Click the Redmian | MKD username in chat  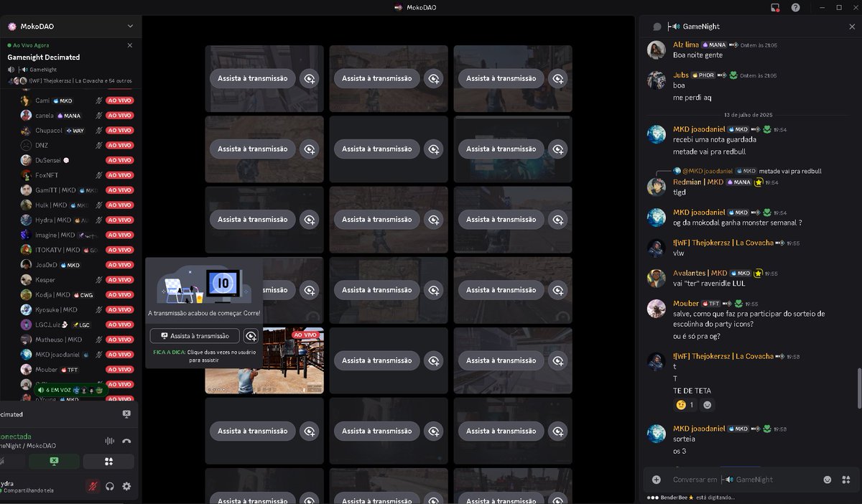coord(698,182)
